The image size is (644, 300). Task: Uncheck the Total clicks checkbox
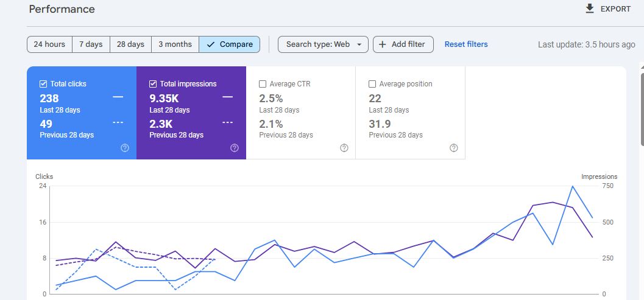click(x=43, y=84)
